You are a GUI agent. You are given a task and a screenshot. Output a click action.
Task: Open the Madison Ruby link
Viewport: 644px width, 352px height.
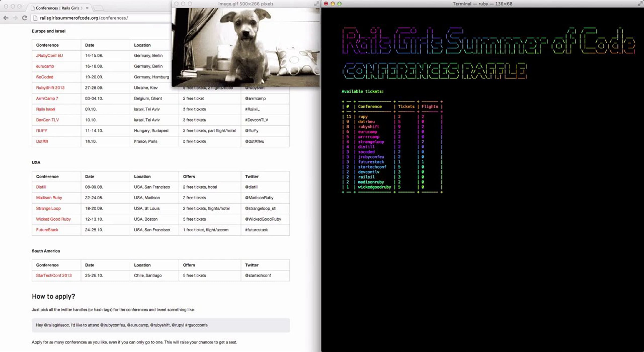(49, 198)
